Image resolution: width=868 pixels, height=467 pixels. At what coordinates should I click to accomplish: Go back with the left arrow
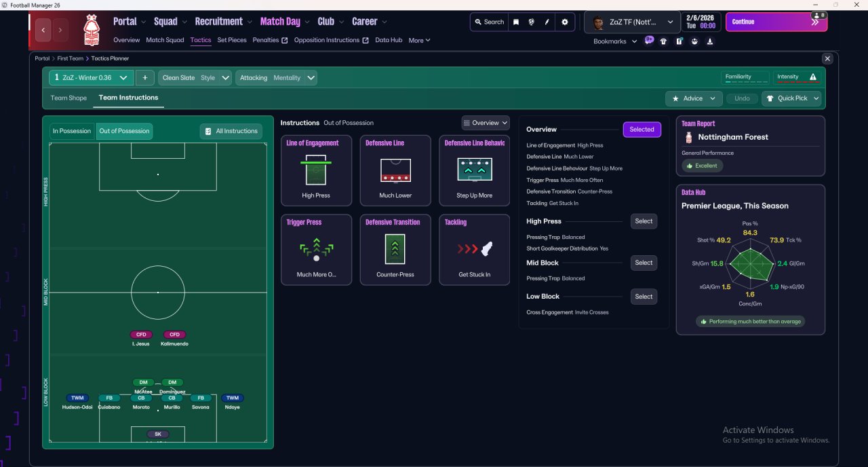(x=43, y=30)
